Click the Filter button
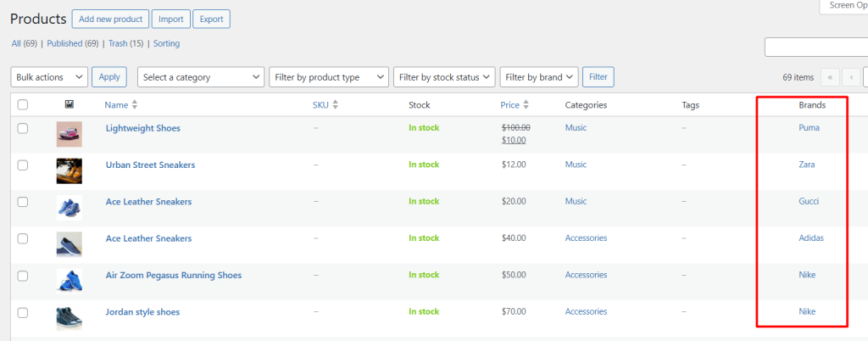 pyautogui.click(x=598, y=77)
